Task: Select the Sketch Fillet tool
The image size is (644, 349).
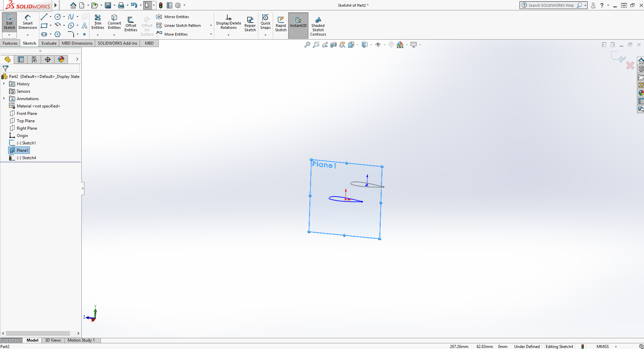Action: pyautogui.click(x=71, y=34)
